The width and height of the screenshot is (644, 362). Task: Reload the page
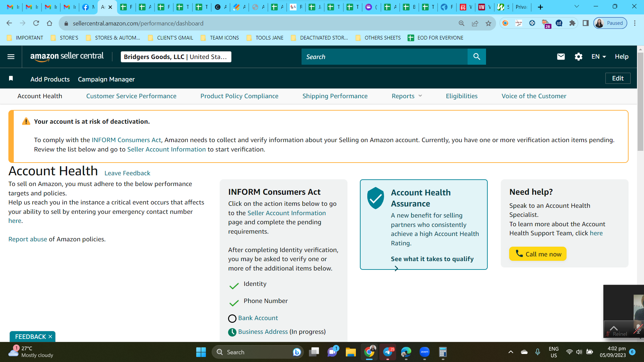36,23
